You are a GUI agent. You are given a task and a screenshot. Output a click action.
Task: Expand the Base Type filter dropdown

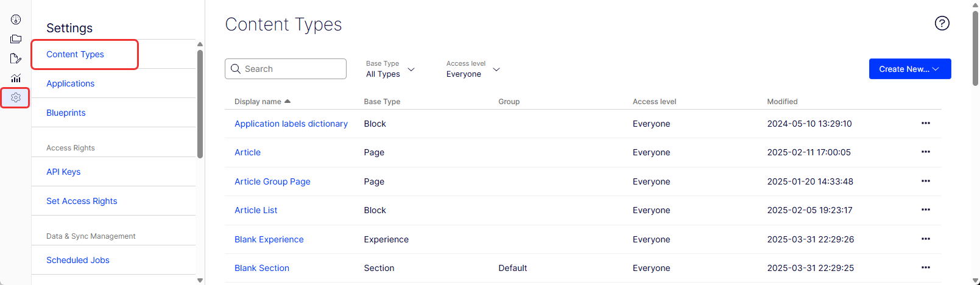pos(390,69)
